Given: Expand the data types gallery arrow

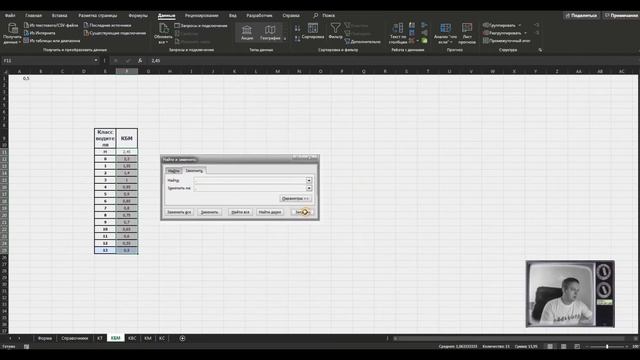Looking at the screenshot, I should [x=284, y=39].
